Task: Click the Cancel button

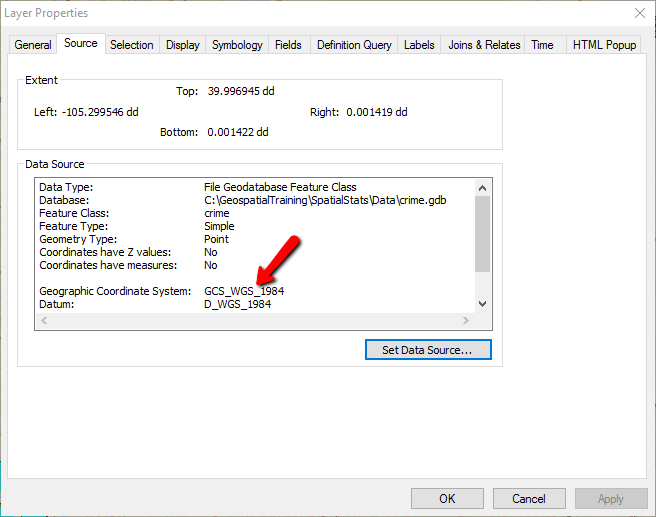Action: [x=529, y=499]
